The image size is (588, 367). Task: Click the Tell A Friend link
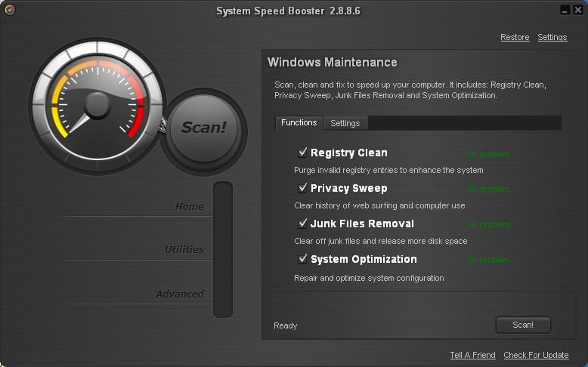tap(472, 355)
